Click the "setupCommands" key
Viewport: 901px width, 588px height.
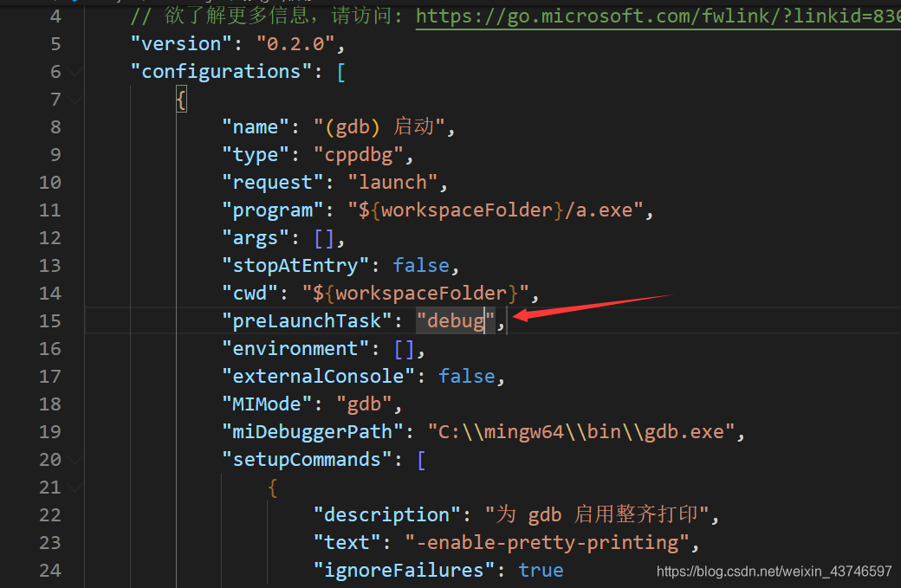tap(307, 459)
